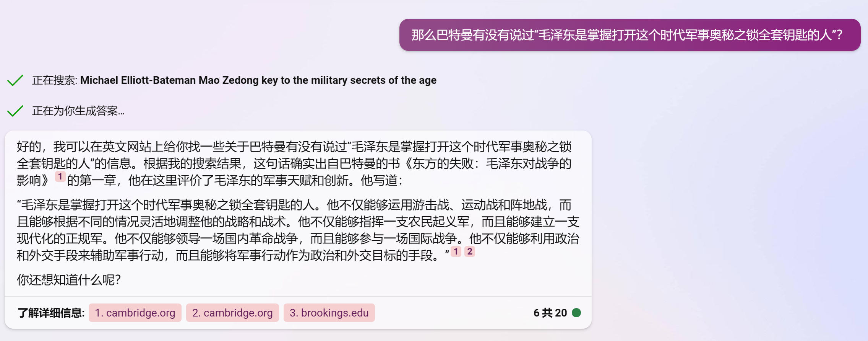Click the green checkmark beside the search status

click(x=15, y=80)
